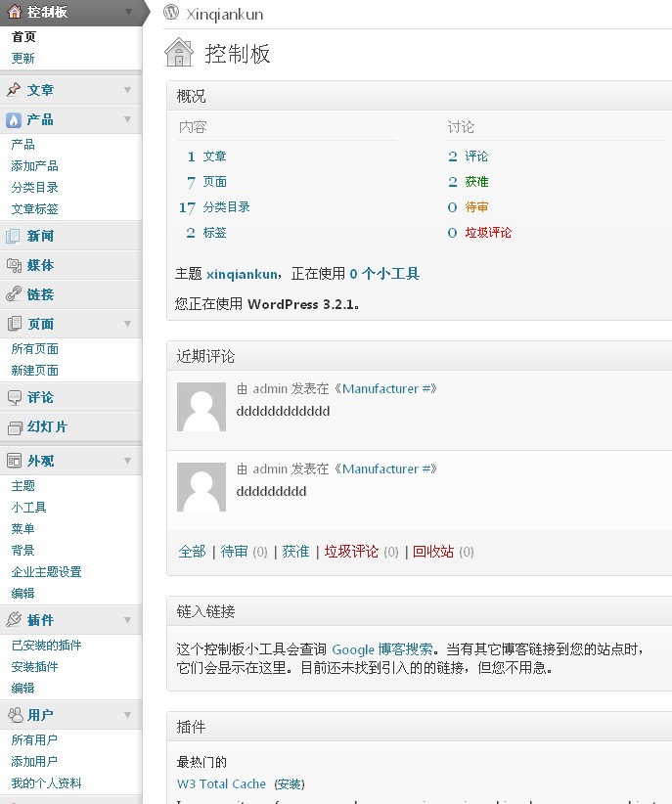This screenshot has height=804, width=672.
Task: Click the blue flame icon beside 产品
Action: click(14, 119)
